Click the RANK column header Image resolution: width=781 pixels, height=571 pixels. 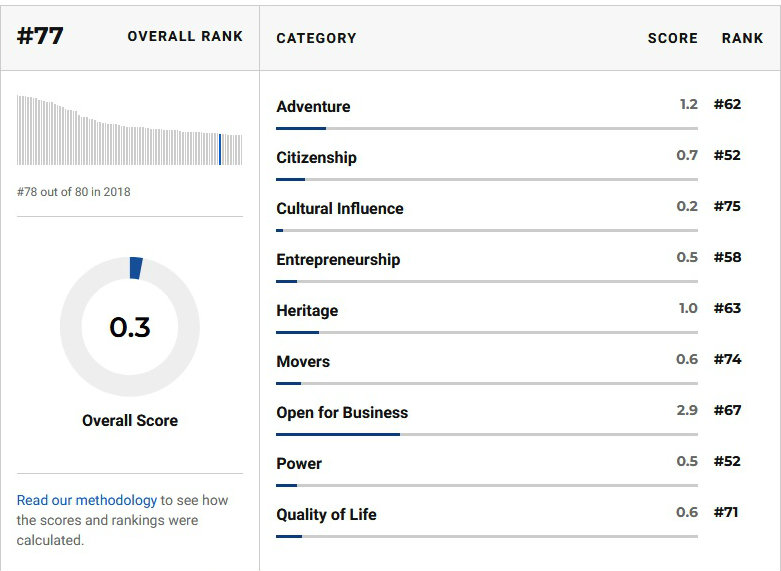point(742,38)
